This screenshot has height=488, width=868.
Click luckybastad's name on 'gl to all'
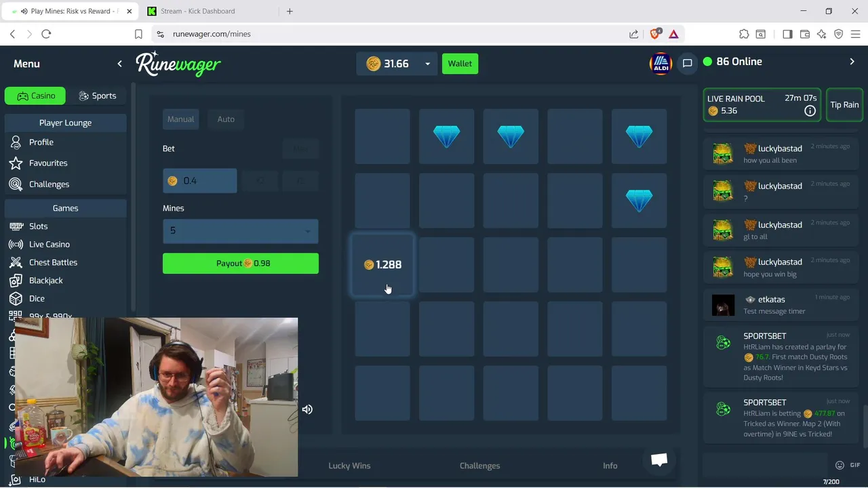780,225
